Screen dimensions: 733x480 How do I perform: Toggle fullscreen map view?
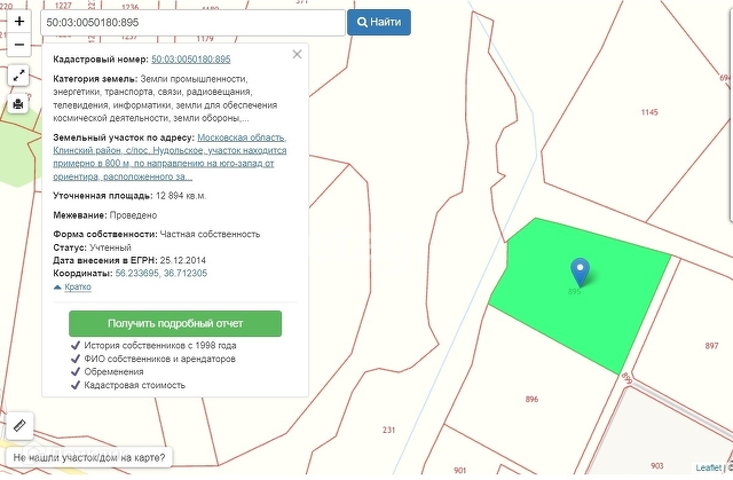click(19, 76)
